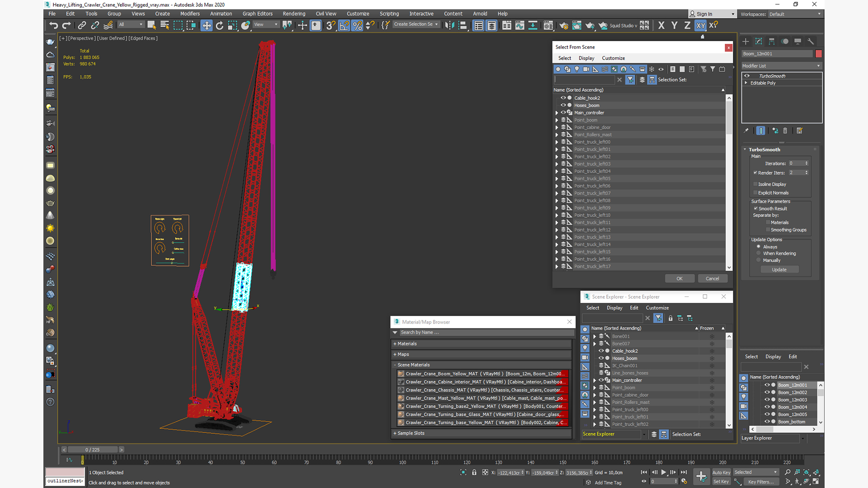Image resolution: width=868 pixels, height=488 pixels.
Task: Click the Select by Name icon
Action: [x=165, y=25]
